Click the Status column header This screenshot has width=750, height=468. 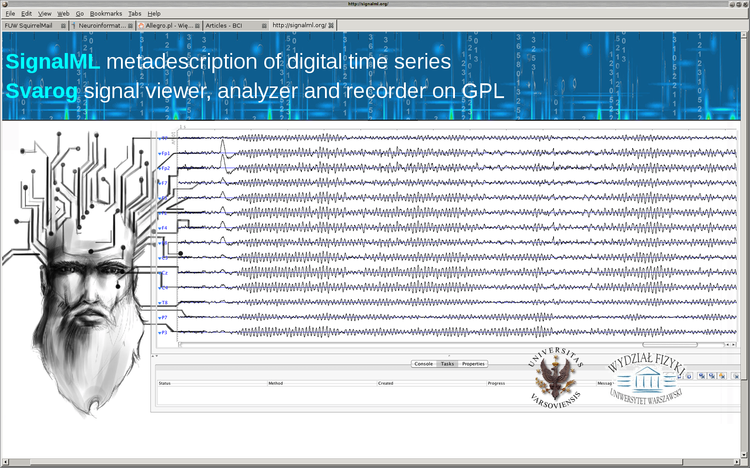212,383
